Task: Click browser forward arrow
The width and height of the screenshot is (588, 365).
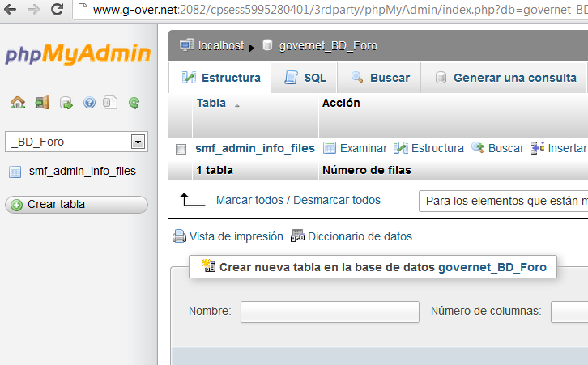Action: [33, 9]
